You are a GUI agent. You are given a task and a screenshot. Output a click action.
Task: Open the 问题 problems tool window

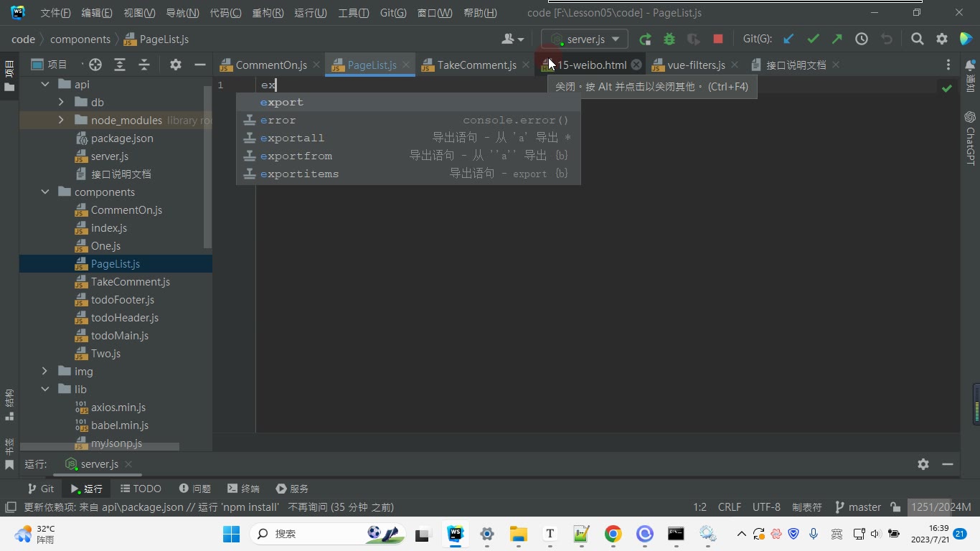click(194, 489)
